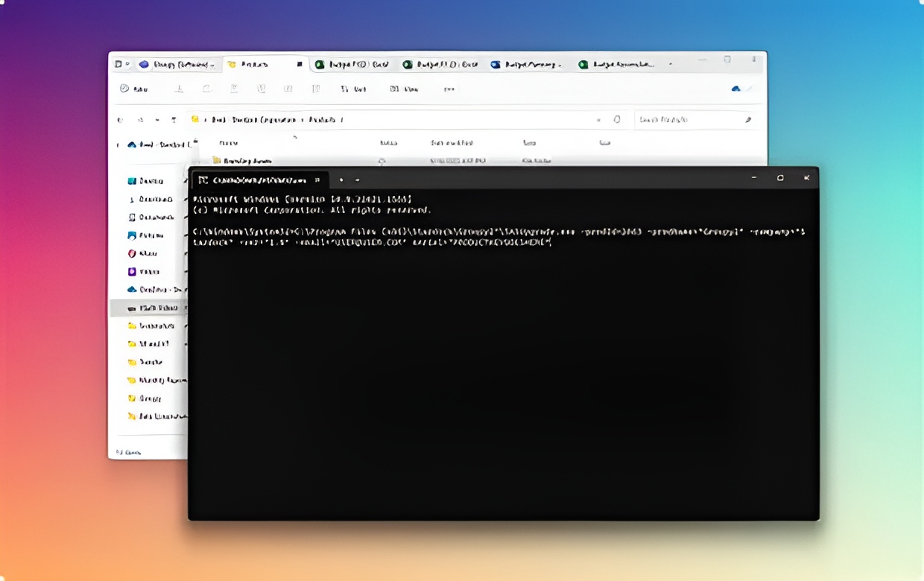Delete using the trash toolbar icon
924x581 pixels.
[316, 89]
